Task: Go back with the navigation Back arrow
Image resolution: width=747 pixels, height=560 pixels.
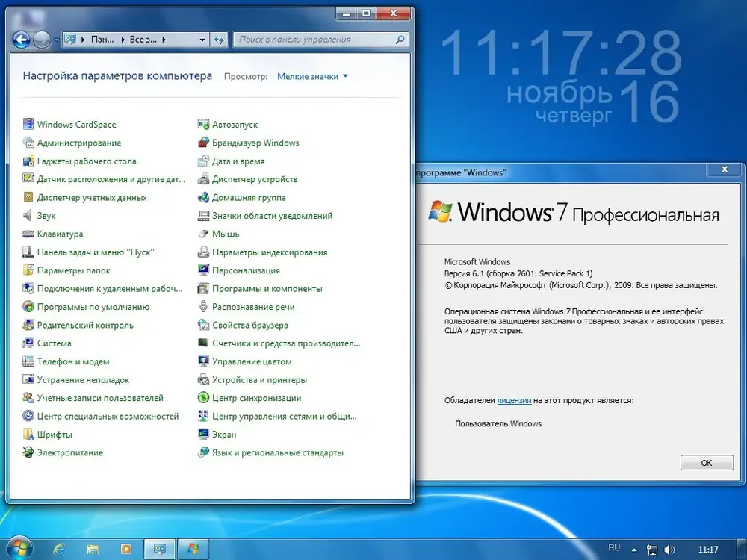Action: pos(21,40)
